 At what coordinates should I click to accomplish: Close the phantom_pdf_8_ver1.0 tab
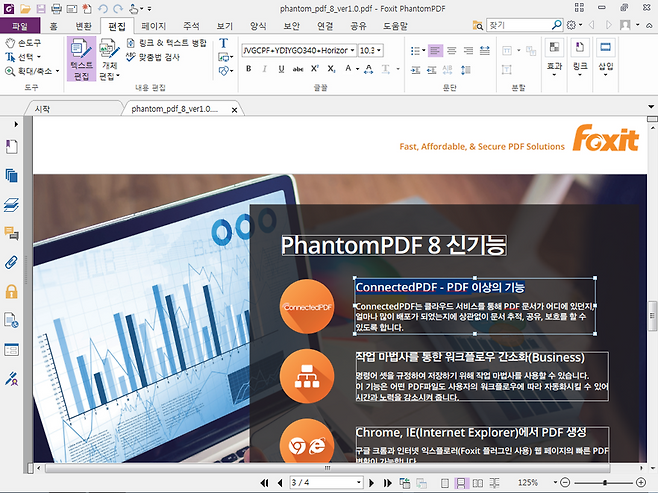click(x=235, y=110)
